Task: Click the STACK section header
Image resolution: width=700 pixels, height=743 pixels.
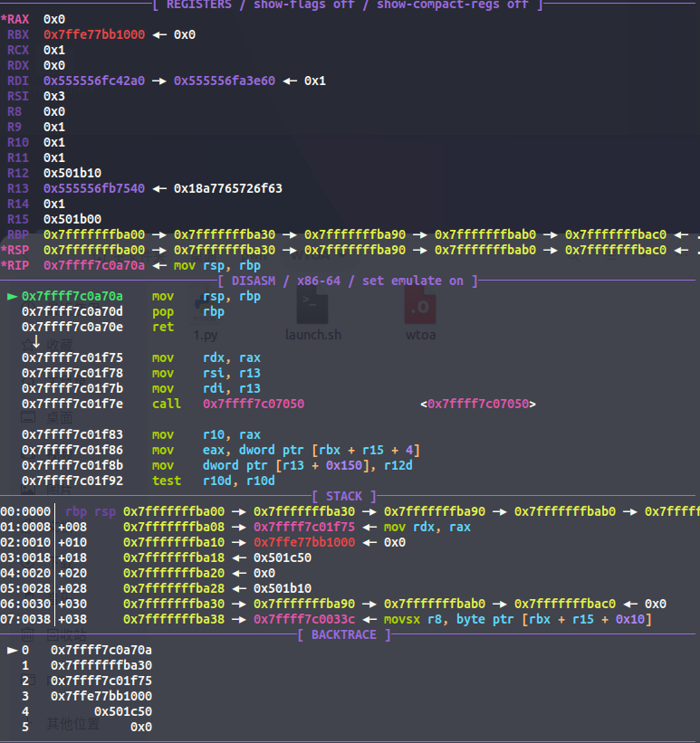Action: [x=344, y=497]
